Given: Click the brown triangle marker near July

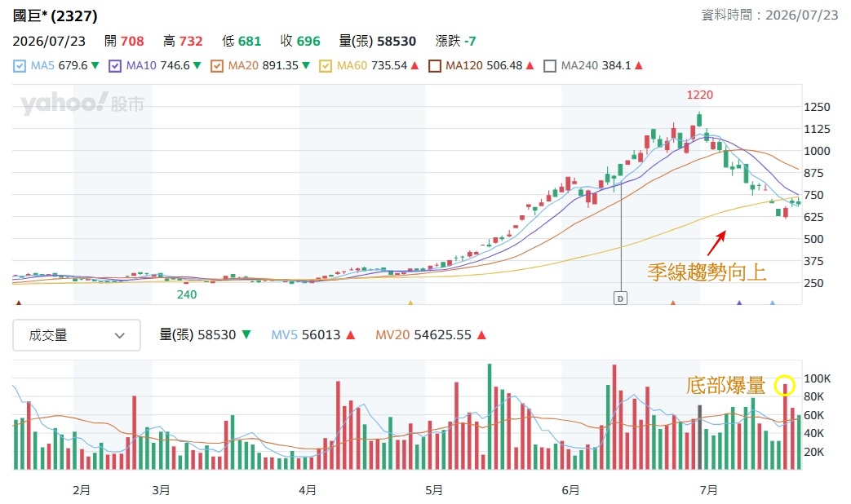Looking at the screenshot, I should click(x=673, y=303).
